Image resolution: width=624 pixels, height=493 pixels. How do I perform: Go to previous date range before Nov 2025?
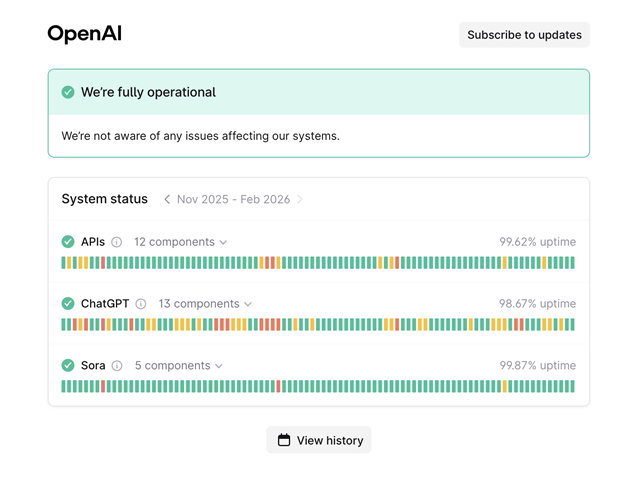tap(167, 199)
